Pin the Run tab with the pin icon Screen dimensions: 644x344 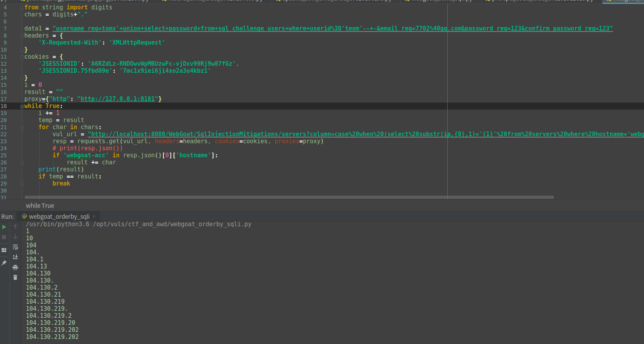4,263
